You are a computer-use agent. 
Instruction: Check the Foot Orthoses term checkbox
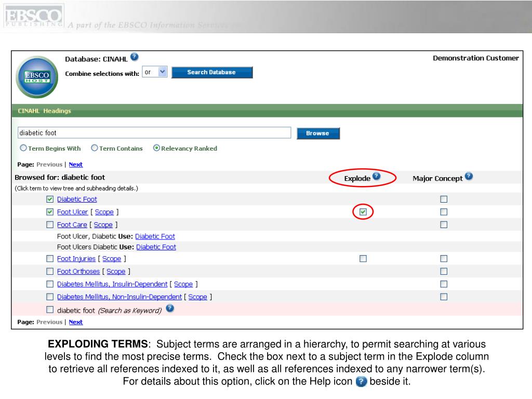(50, 271)
